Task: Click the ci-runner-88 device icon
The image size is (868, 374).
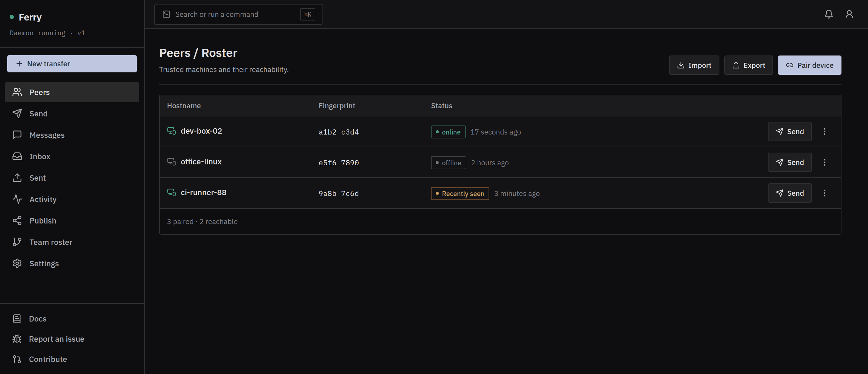Action: 171,192
